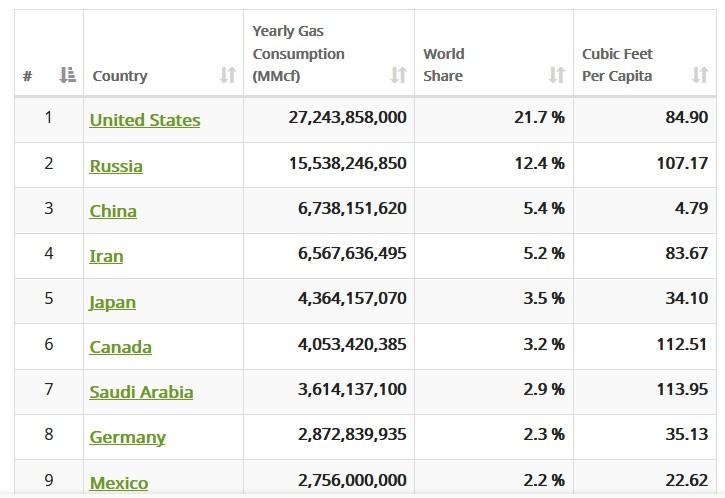This screenshot has height=498, width=725.
Task: Click the World Share header label
Action: point(443,65)
